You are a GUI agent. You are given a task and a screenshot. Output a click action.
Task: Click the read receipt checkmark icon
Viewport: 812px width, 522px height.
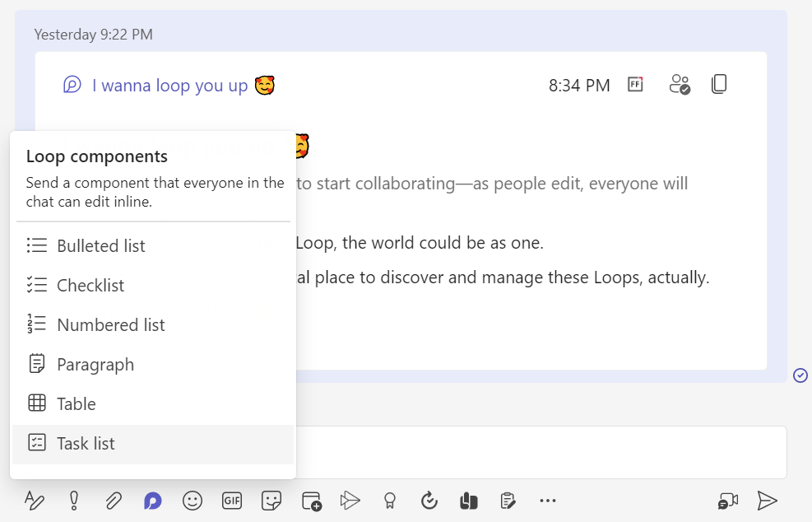tap(800, 375)
